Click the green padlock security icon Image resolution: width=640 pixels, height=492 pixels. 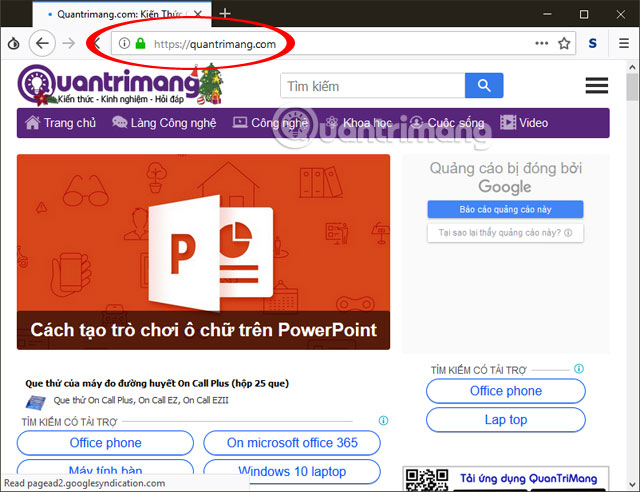pos(140,43)
